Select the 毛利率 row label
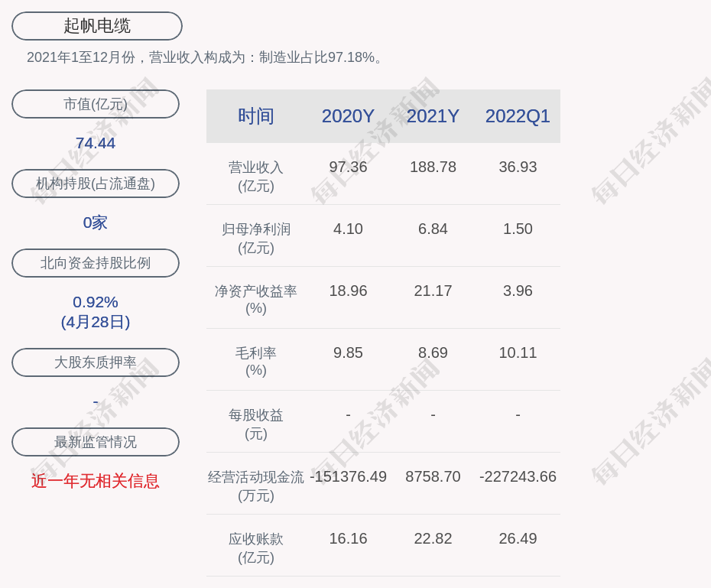The height and width of the screenshot is (588, 711). click(x=256, y=362)
